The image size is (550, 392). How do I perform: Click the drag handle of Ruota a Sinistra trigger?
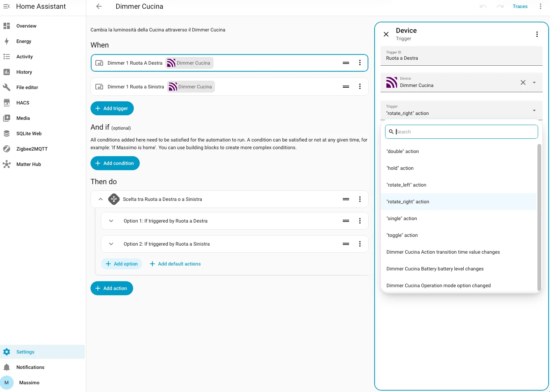[346, 87]
